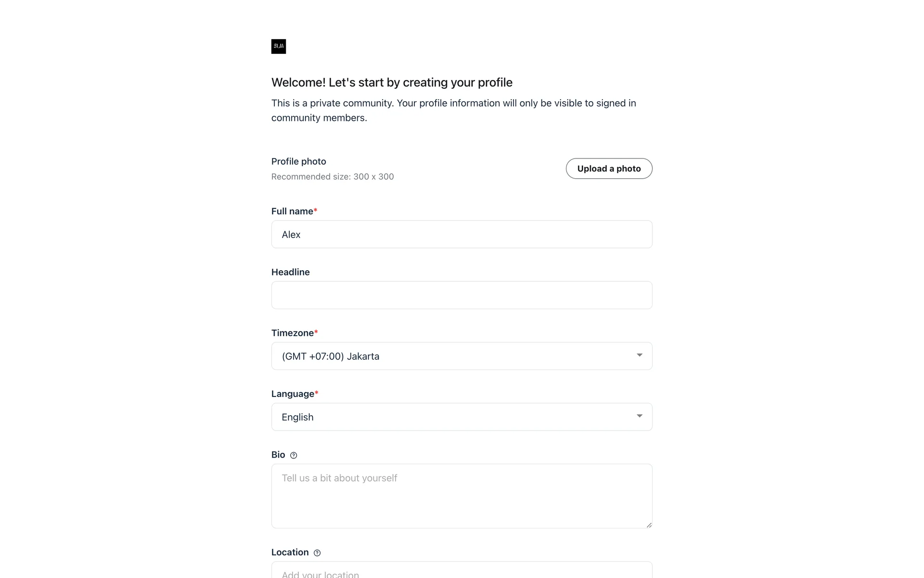Click the Location label text
The image size is (924, 578).
[x=290, y=552]
